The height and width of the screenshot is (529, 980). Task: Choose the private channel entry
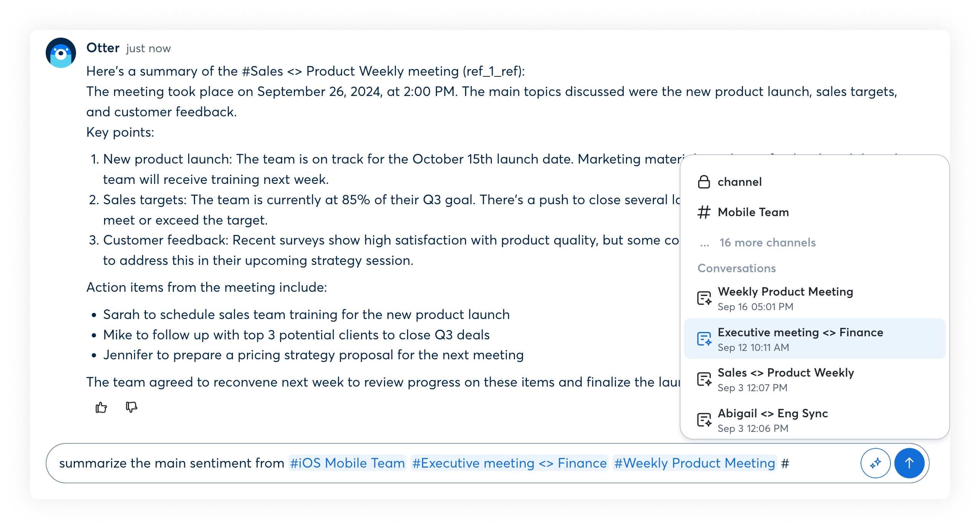(814, 182)
